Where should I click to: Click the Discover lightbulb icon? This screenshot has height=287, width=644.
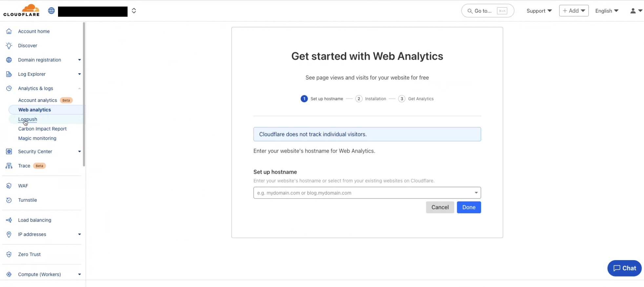point(9,46)
